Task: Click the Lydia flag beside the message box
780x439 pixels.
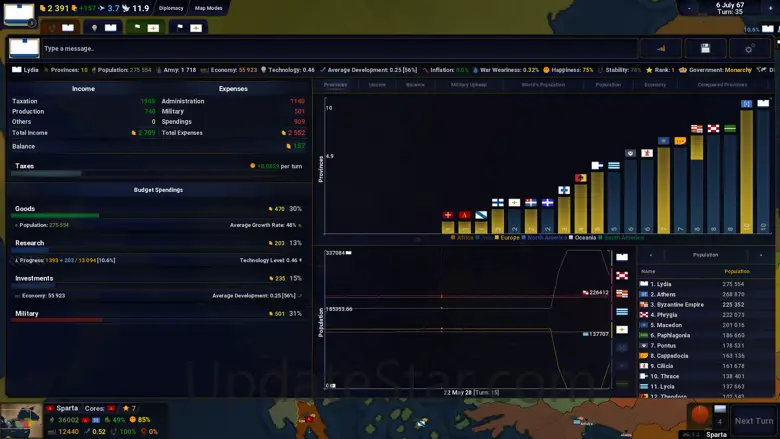Action: click(24, 48)
